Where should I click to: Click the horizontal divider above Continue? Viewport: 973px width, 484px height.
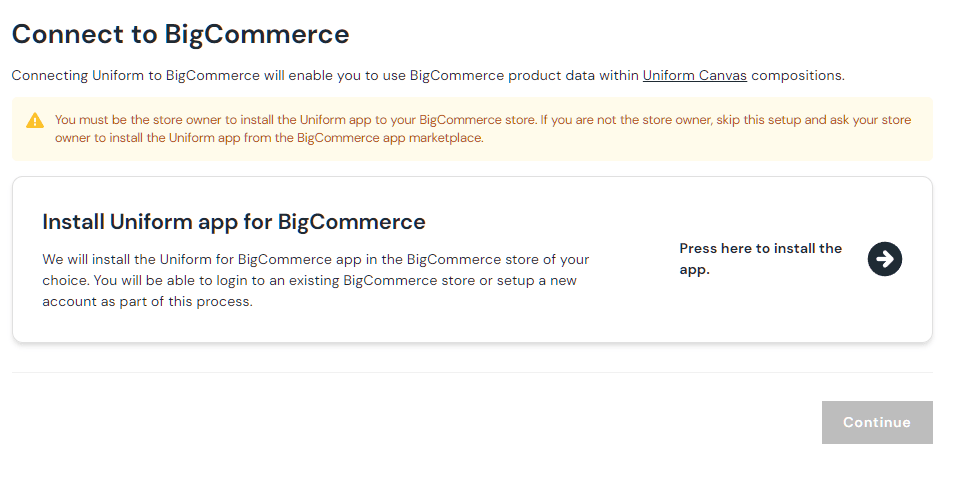click(472, 372)
